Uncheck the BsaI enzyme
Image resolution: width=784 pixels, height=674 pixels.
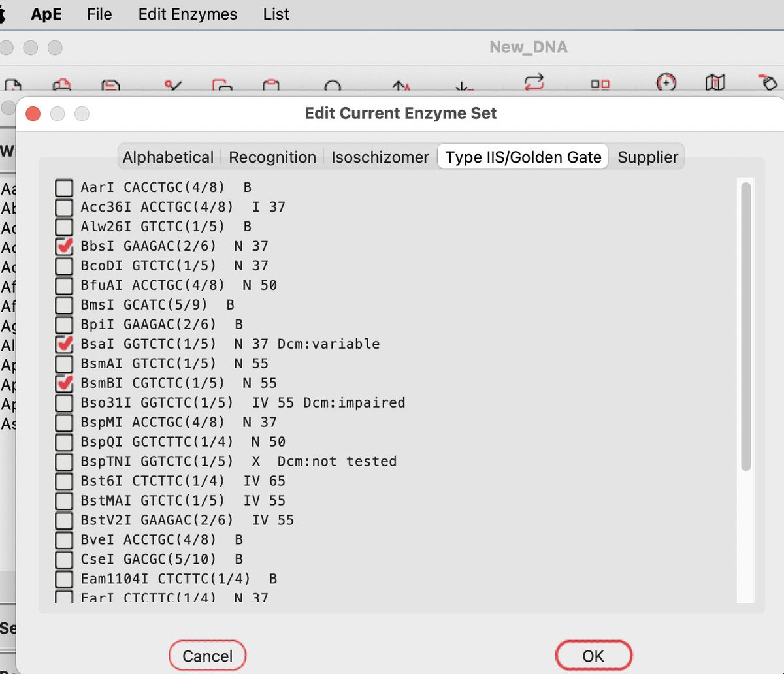[64, 345]
